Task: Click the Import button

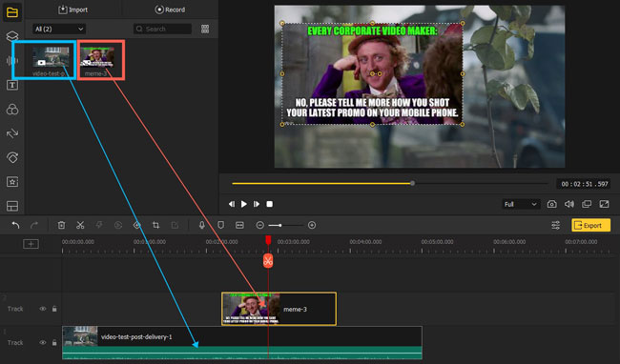Action: tap(73, 10)
